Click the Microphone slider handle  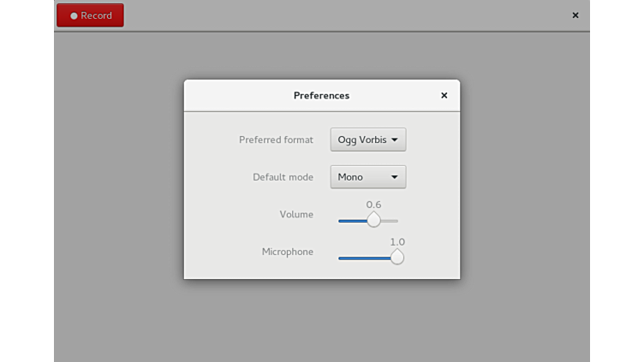(397, 257)
